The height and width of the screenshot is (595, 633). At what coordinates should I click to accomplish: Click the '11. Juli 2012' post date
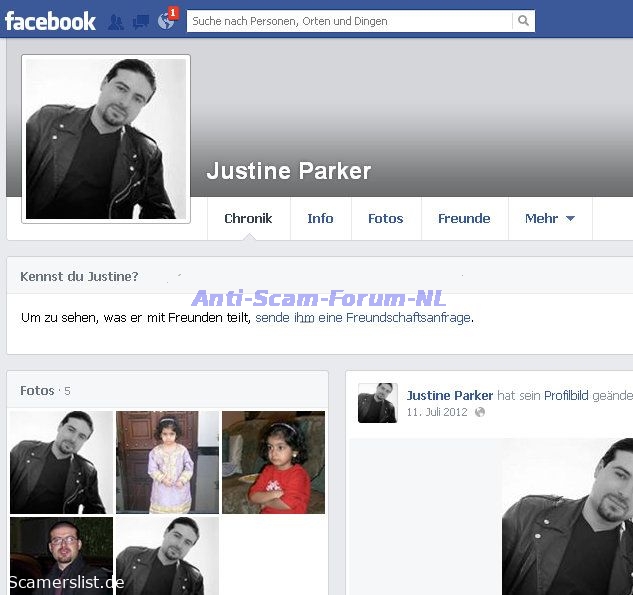(437, 412)
